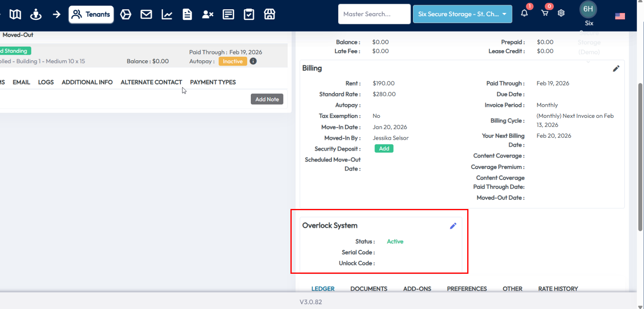Screen dimensions: 644x309
Task: Open the US flag language selector
Action: [x=620, y=16]
